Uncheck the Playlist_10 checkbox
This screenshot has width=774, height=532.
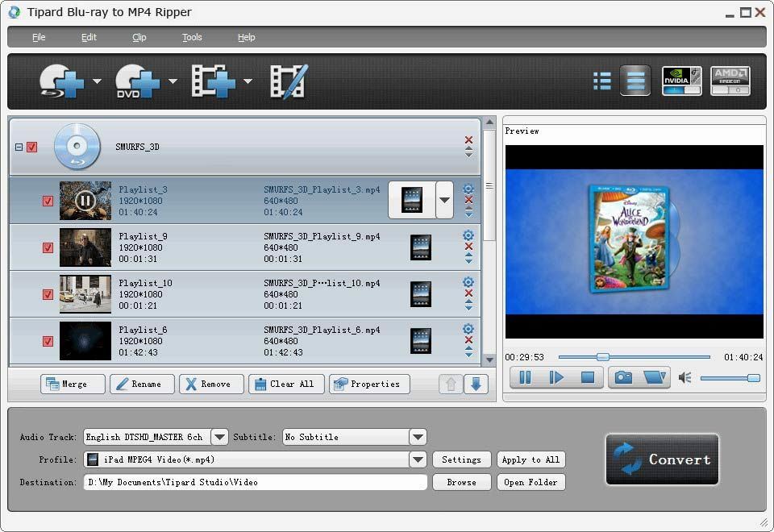point(48,295)
